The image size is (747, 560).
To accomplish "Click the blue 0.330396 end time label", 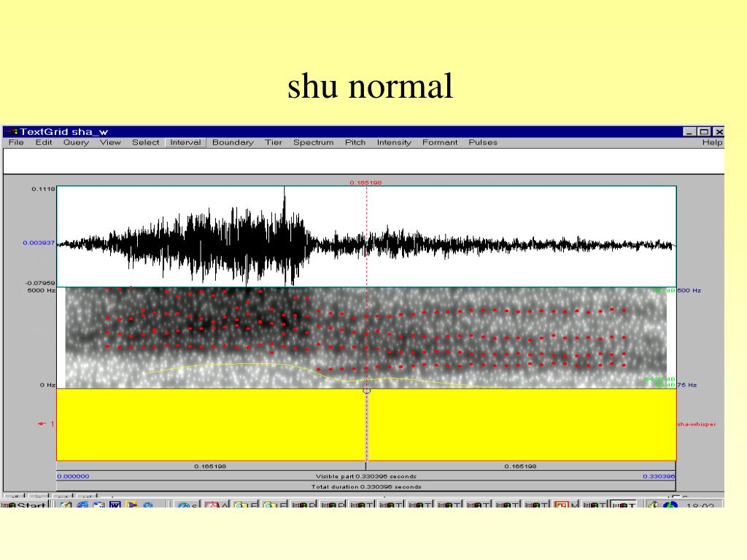I will click(659, 476).
